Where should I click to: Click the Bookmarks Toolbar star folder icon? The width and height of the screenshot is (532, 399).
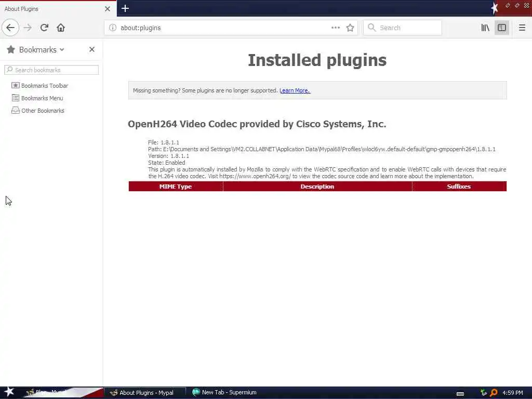coord(15,85)
